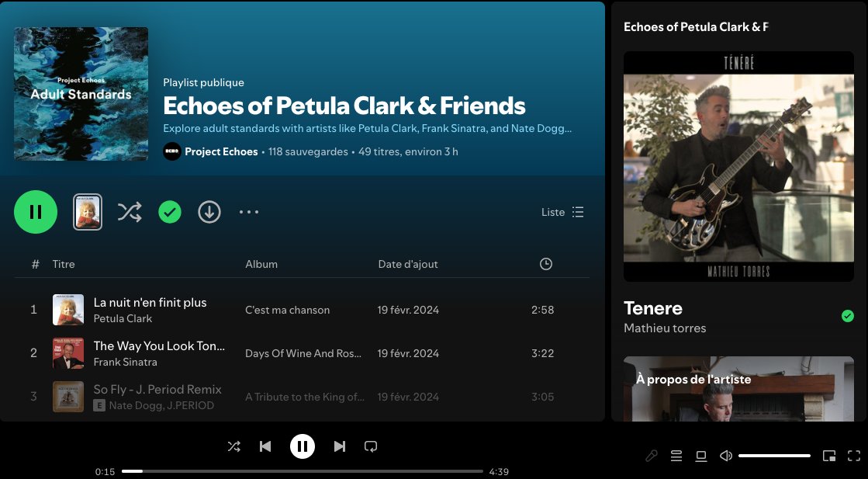Screen dimensions: 868x479
Task: Download the playlist with the arrow icon
Action: click(209, 212)
